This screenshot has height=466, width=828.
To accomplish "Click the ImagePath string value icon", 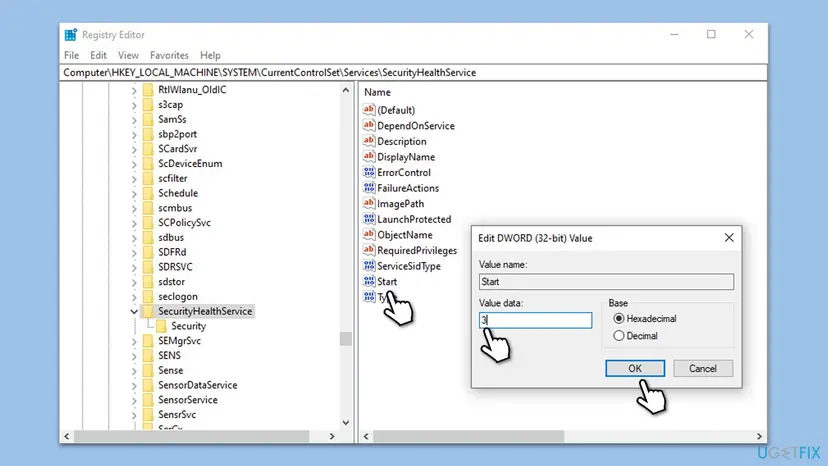I will (x=369, y=203).
